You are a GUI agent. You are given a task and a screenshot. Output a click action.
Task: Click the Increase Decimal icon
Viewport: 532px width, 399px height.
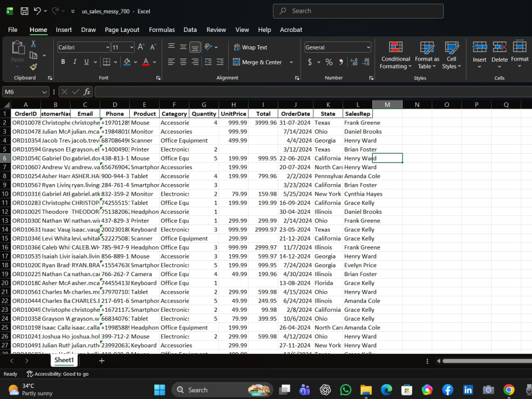click(x=354, y=62)
